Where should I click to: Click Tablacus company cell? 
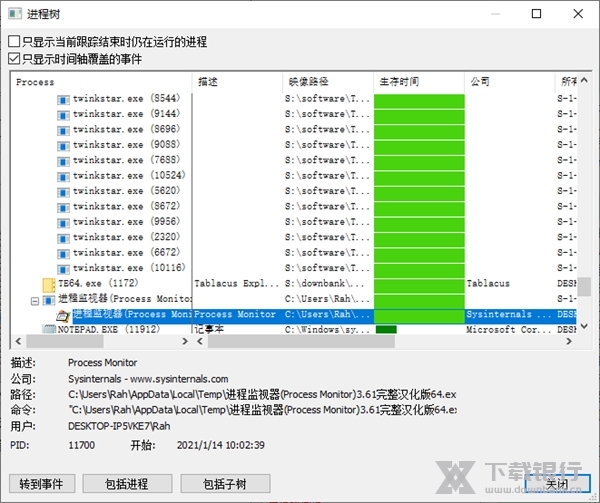click(488, 283)
